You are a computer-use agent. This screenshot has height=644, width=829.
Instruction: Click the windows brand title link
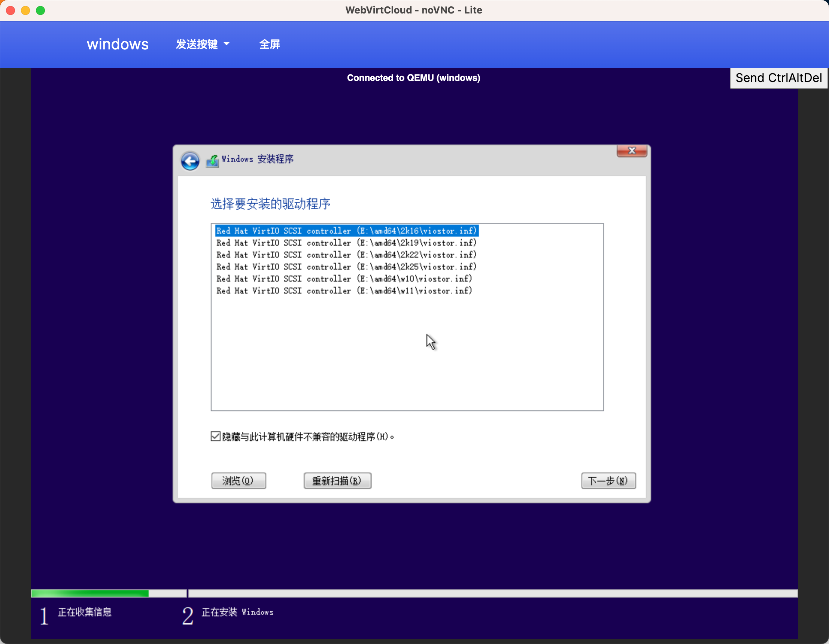tap(118, 45)
